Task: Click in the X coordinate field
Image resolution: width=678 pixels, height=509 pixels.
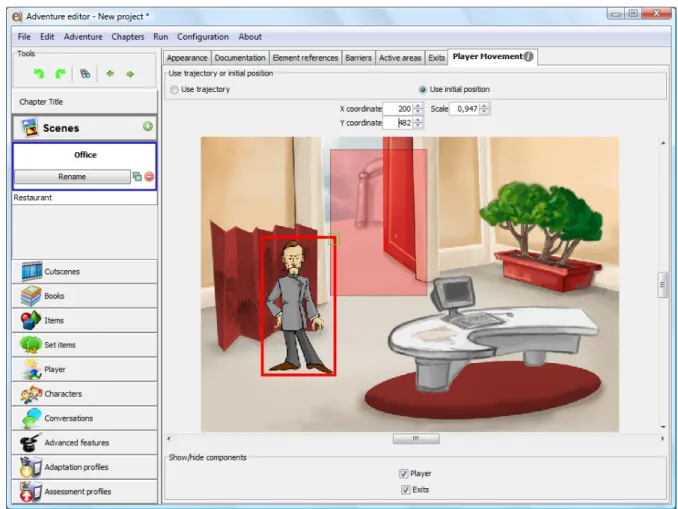Action: [x=398, y=109]
